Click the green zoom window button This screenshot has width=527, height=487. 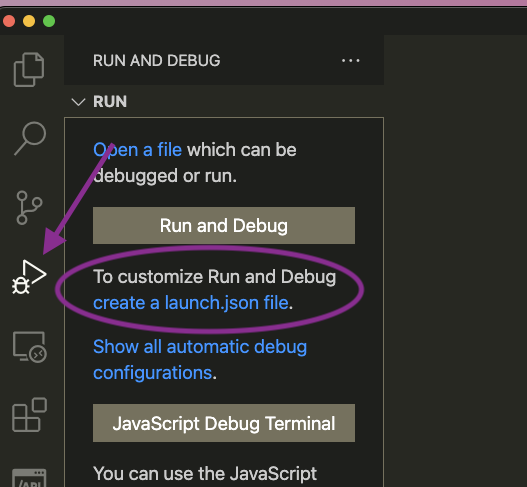pos(49,21)
